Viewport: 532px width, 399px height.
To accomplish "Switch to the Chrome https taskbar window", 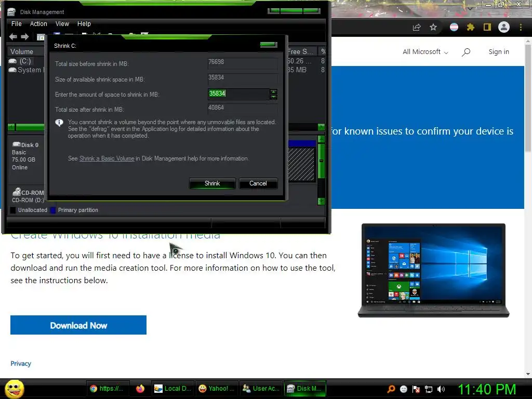I will tap(107, 389).
